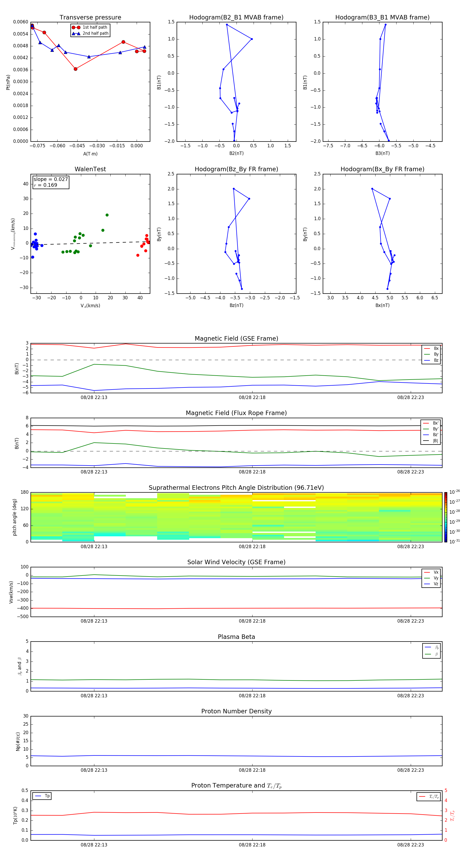The height and width of the screenshot is (868, 473).
Task: Click the 'WalenTest' plot title
Action: click(90, 169)
